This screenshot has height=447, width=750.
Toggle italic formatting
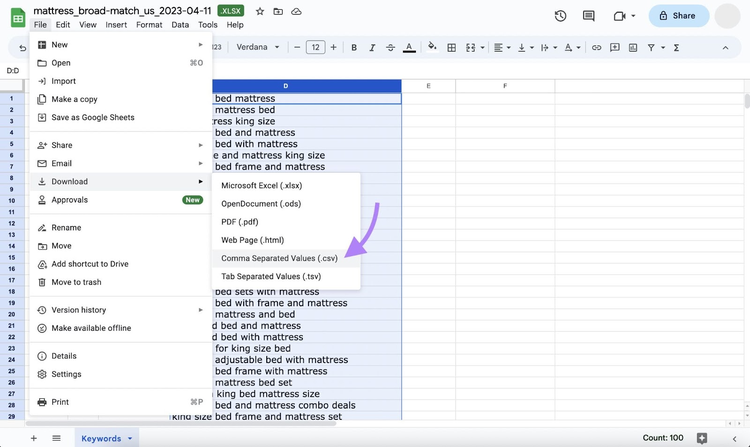(x=372, y=47)
